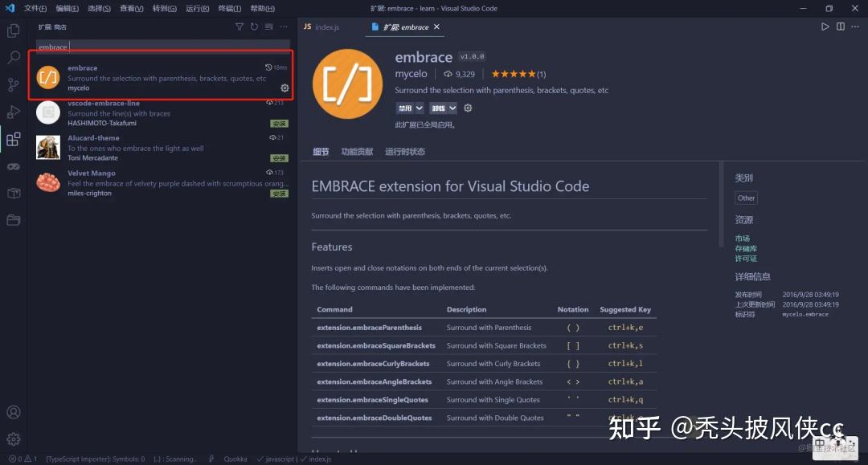Click the large embrace extension logo
This screenshot has height=465, width=868.
coord(348,84)
